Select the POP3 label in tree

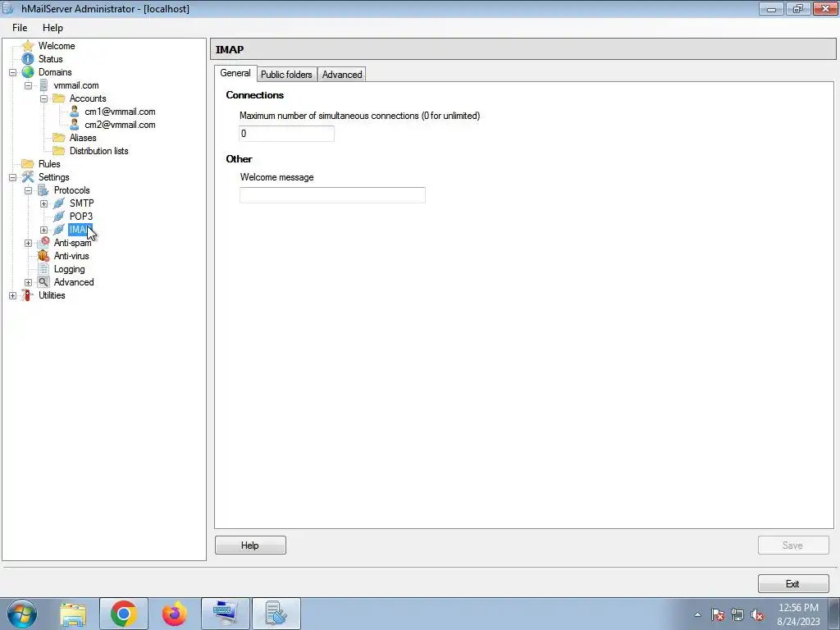(x=81, y=217)
